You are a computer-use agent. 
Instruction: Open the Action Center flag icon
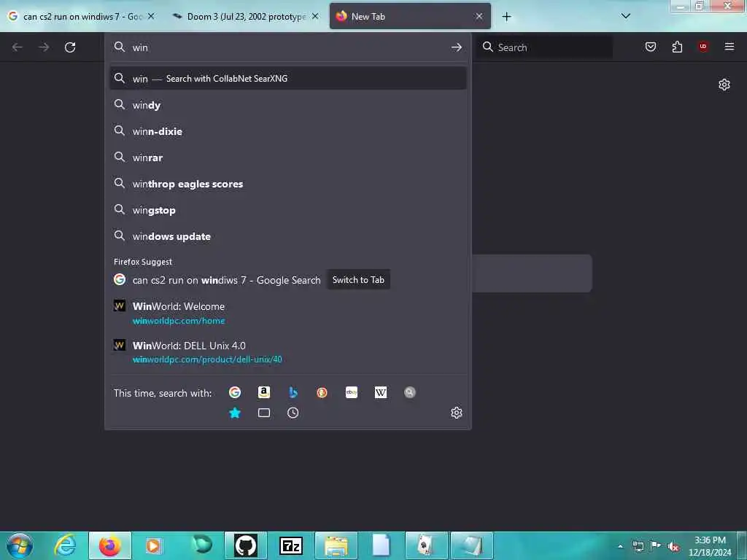656,546
